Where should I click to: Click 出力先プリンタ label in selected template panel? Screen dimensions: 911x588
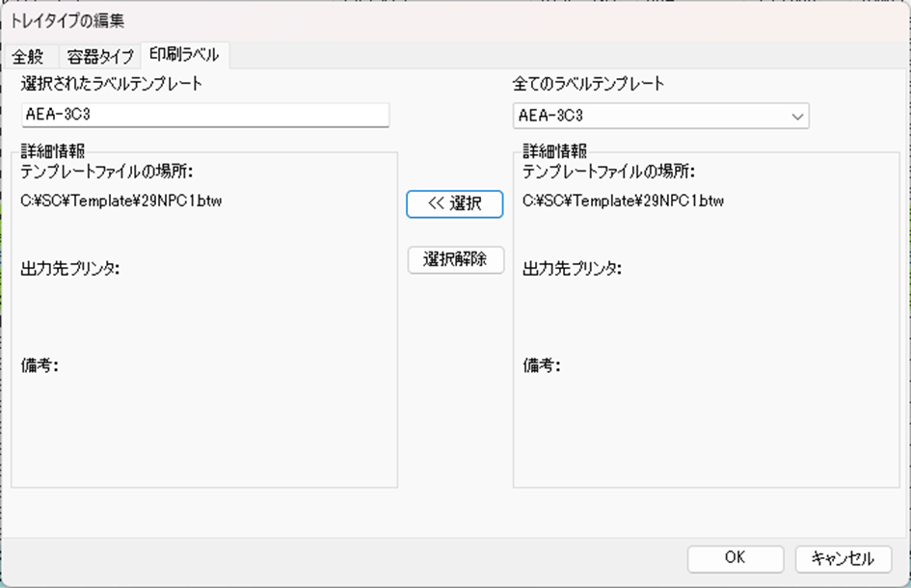(x=69, y=269)
